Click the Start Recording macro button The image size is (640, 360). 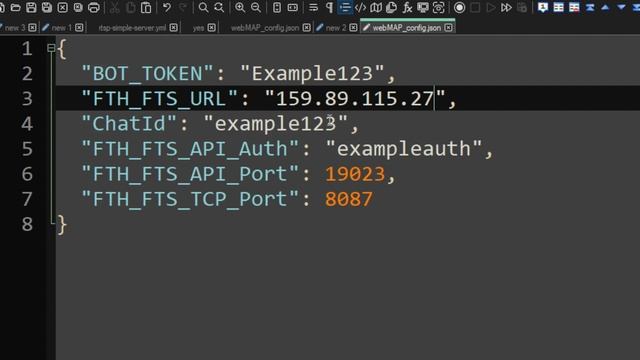(x=460, y=7)
